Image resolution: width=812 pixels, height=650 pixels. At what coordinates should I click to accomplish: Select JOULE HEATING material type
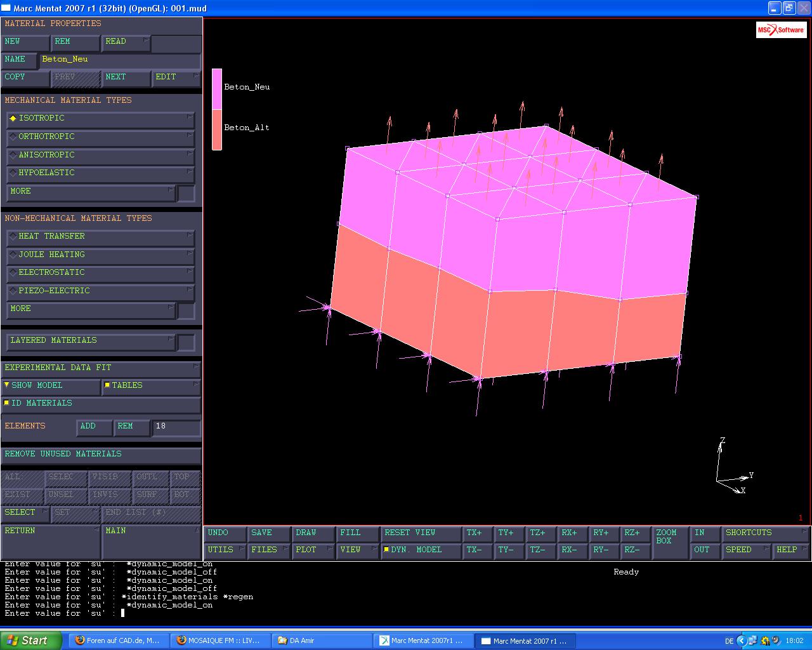[101, 255]
